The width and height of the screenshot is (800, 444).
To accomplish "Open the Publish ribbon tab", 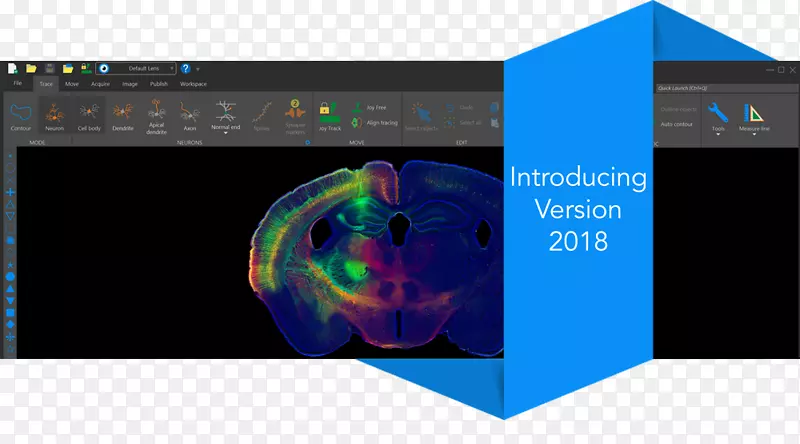I will (159, 84).
